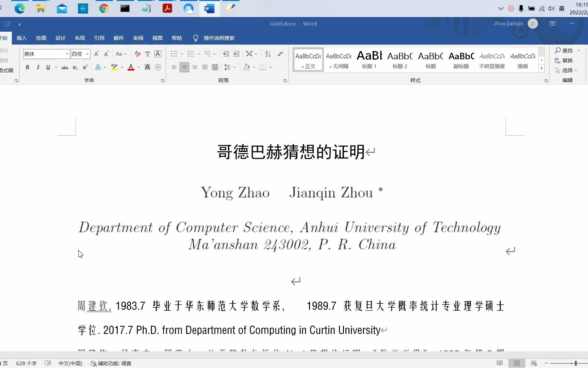
Task: Open File Explorer from the taskbar
Action: 40,9
